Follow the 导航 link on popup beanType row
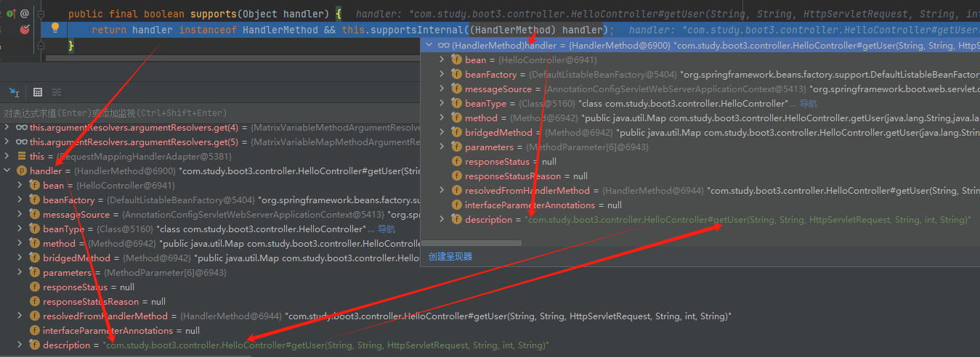Screen dimensions: 980x357 point(808,104)
